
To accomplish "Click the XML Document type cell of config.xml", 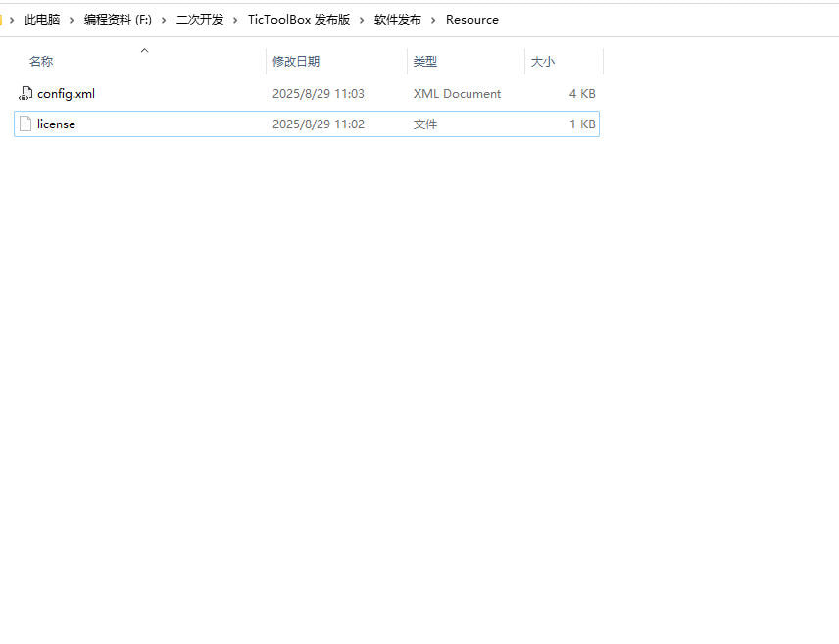I will click(x=457, y=94).
